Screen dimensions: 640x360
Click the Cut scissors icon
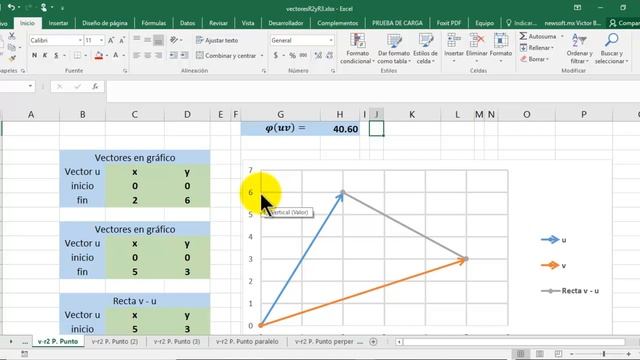(x=12, y=36)
